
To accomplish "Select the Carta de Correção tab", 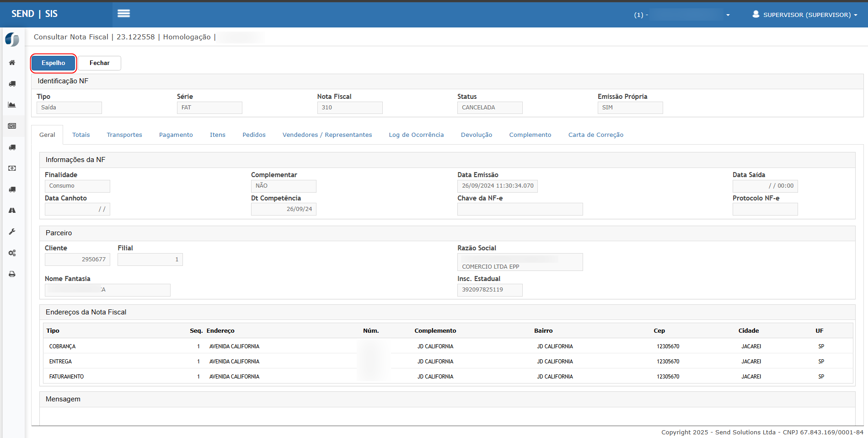I will pos(595,135).
